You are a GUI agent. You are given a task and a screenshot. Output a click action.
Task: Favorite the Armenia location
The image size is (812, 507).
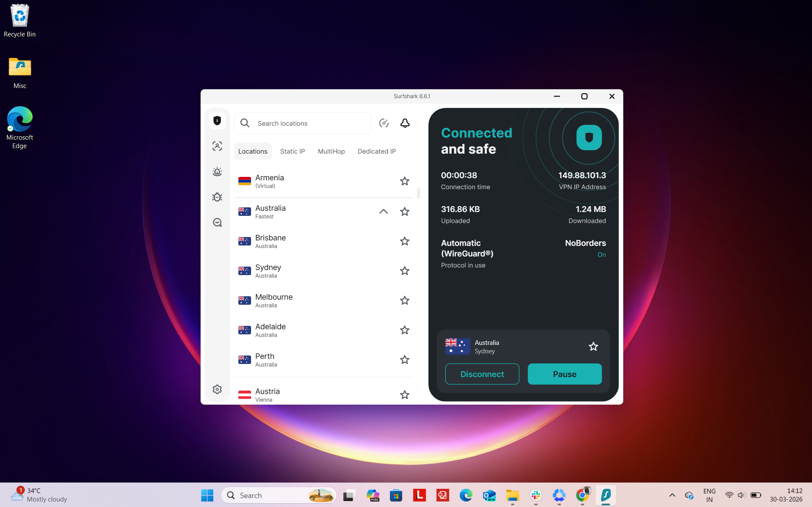[x=404, y=181]
